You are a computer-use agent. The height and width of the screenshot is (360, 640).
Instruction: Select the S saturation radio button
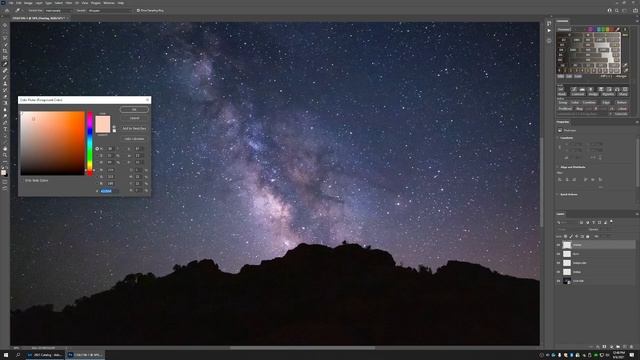(x=97, y=156)
